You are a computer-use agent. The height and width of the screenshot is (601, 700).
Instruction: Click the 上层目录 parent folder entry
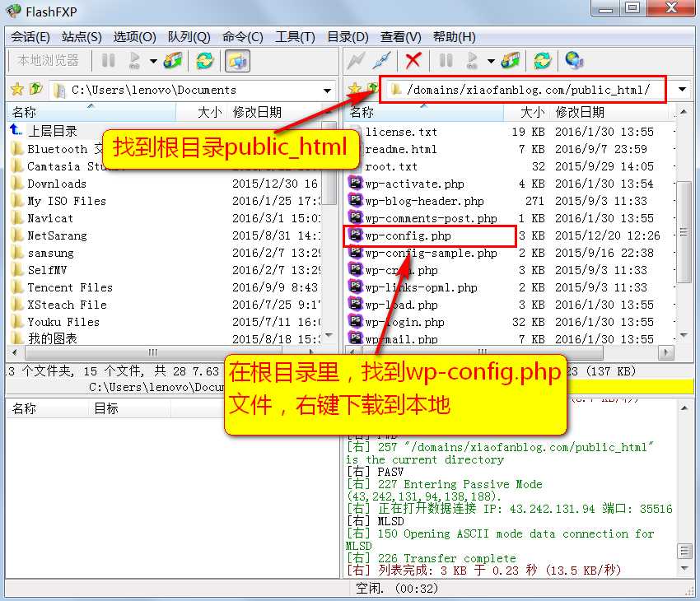tap(52, 131)
